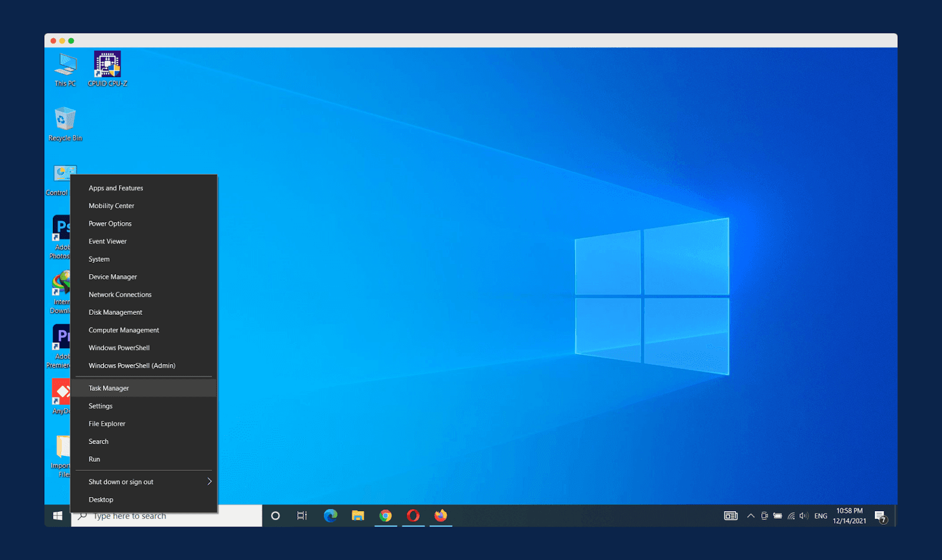Show hidden icons in the system tray
The height and width of the screenshot is (560, 942).
751,516
